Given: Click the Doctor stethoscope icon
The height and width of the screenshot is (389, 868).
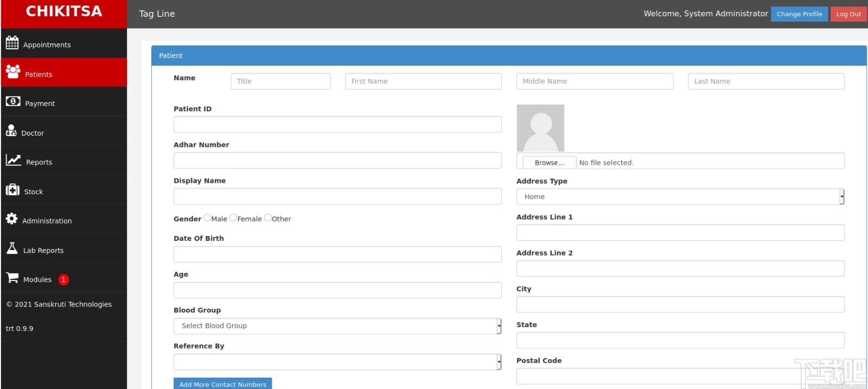Looking at the screenshot, I should [11, 130].
